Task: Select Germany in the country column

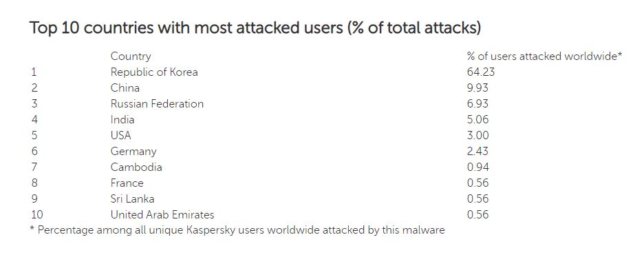Action: 133,152
